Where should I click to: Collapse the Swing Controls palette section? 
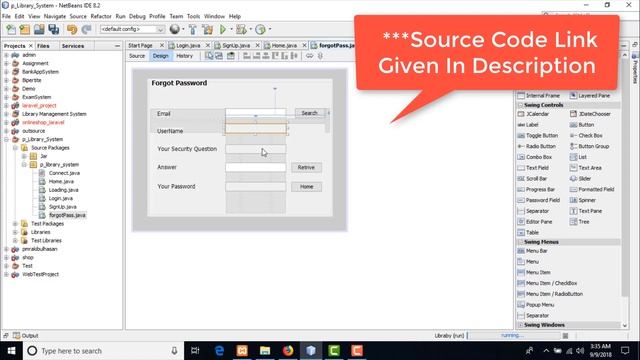click(x=520, y=105)
